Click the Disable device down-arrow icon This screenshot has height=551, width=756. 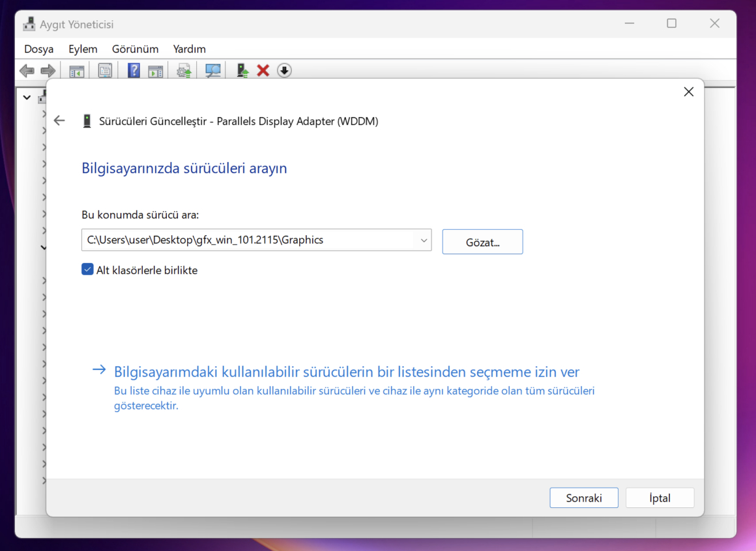click(x=284, y=70)
